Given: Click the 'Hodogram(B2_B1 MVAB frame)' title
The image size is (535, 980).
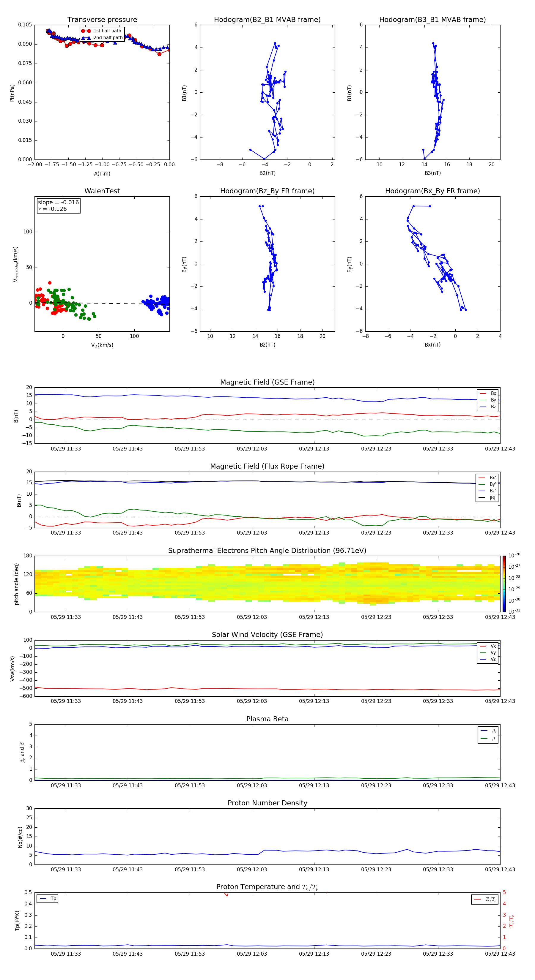Looking at the screenshot, I should 267,20.
